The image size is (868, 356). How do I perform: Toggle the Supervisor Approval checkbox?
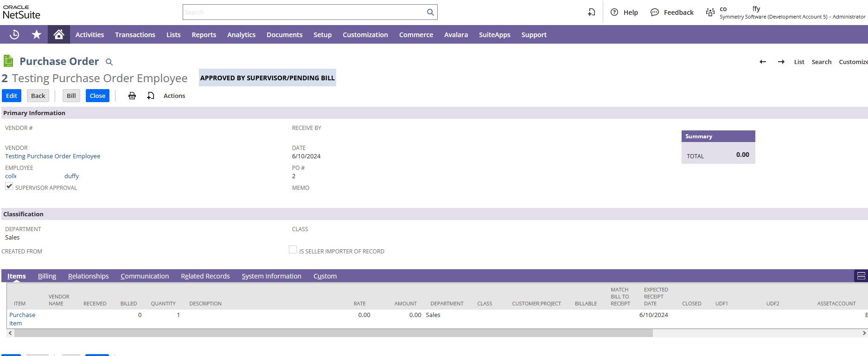(9, 186)
